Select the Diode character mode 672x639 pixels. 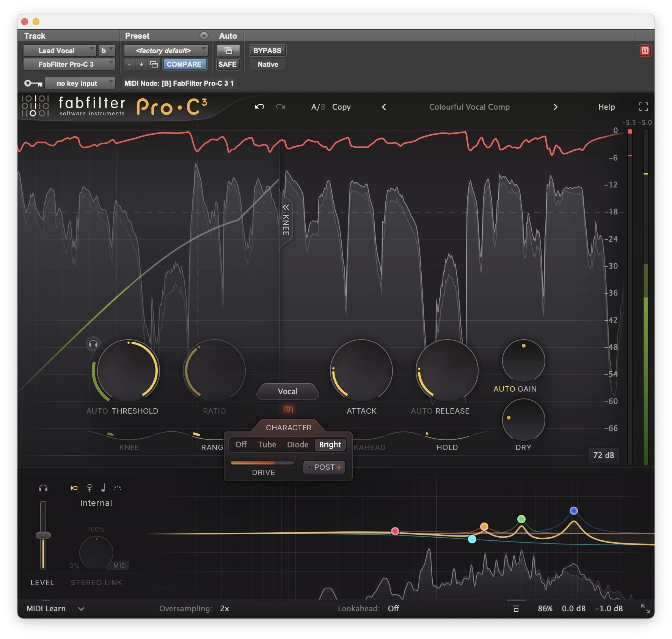pos(297,444)
